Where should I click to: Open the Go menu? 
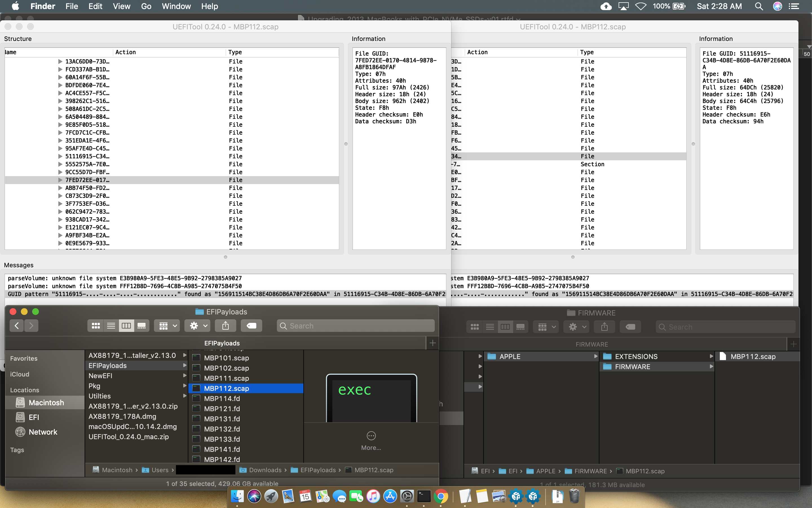(x=146, y=6)
